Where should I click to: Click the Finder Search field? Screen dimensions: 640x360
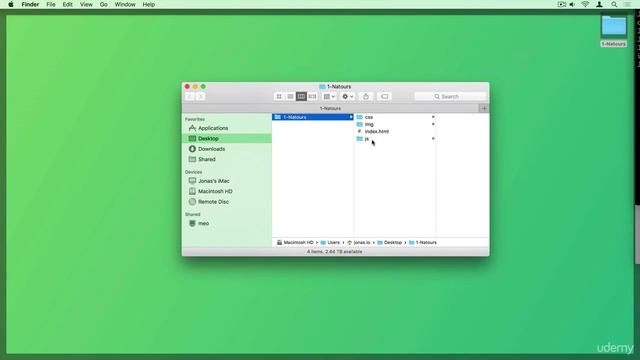click(x=450, y=96)
